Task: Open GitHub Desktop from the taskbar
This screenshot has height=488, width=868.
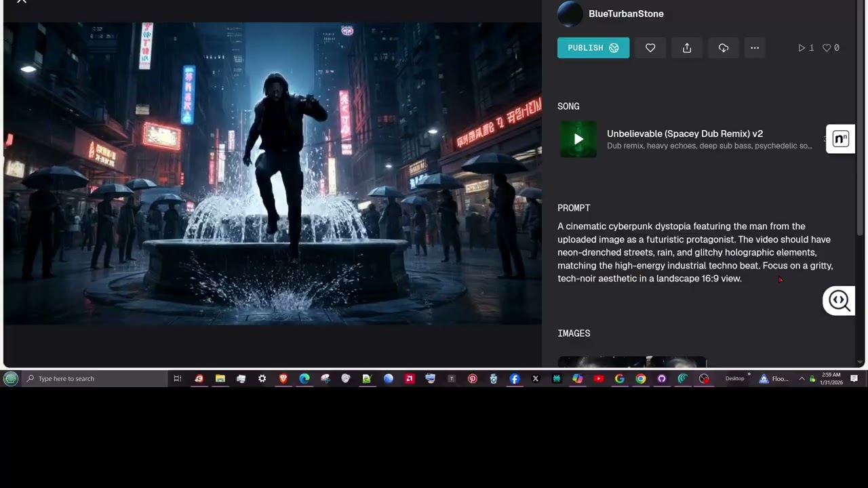Action: click(662, 379)
